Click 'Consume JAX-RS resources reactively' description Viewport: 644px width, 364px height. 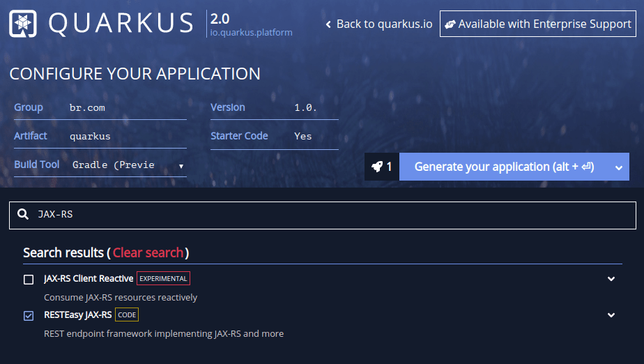click(121, 298)
